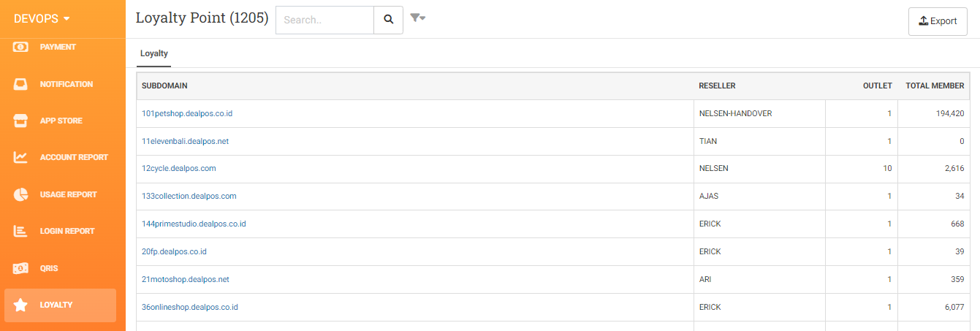980x331 pixels.
Task: Open Account Report line chart icon
Action: click(x=20, y=157)
